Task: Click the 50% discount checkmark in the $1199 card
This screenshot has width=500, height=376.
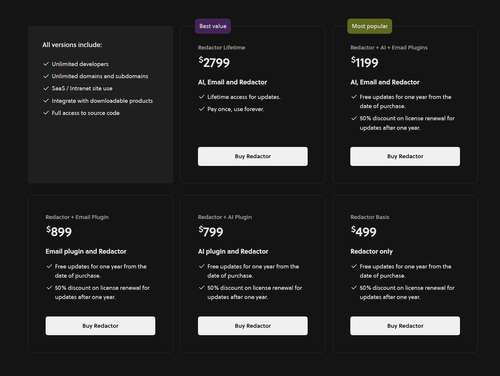Action: pyautogui.click(x=354, y=118)
